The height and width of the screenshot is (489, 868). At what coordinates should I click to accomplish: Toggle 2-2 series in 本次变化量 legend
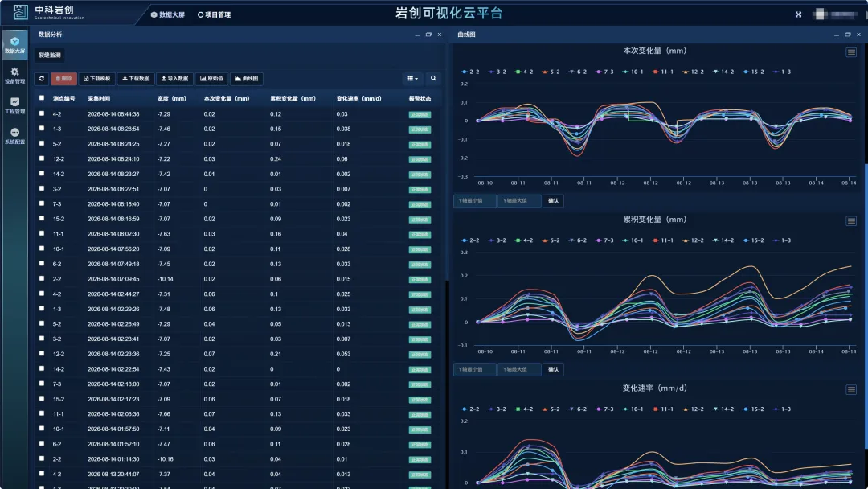click(x=470, y=72)
